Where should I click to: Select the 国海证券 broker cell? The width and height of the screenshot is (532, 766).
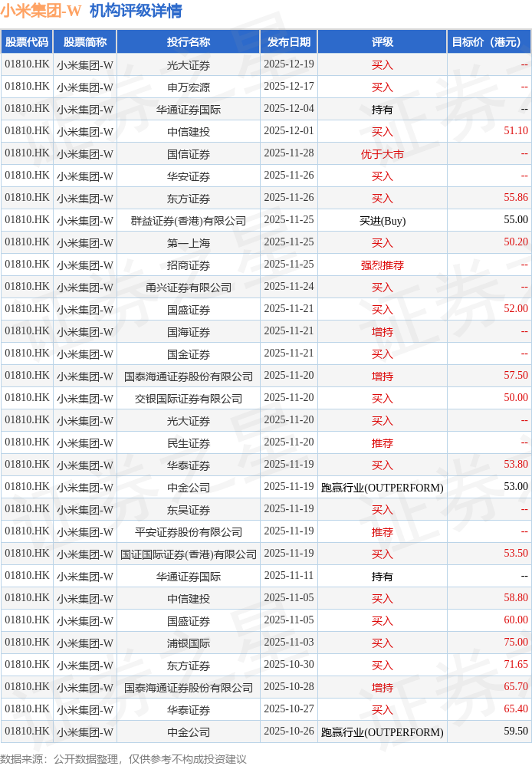pos(189,331)
